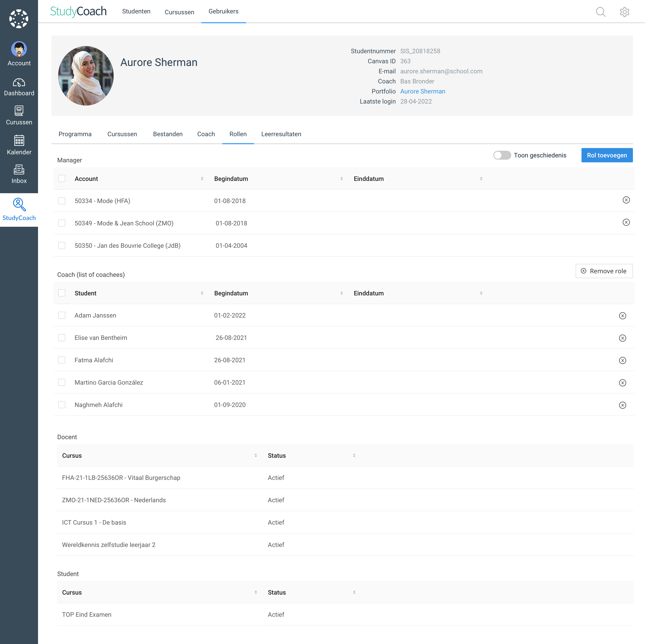Remove coachee Naghmeh Alafchi
Viewport: 645px width, 644px height.
(622, 405)
